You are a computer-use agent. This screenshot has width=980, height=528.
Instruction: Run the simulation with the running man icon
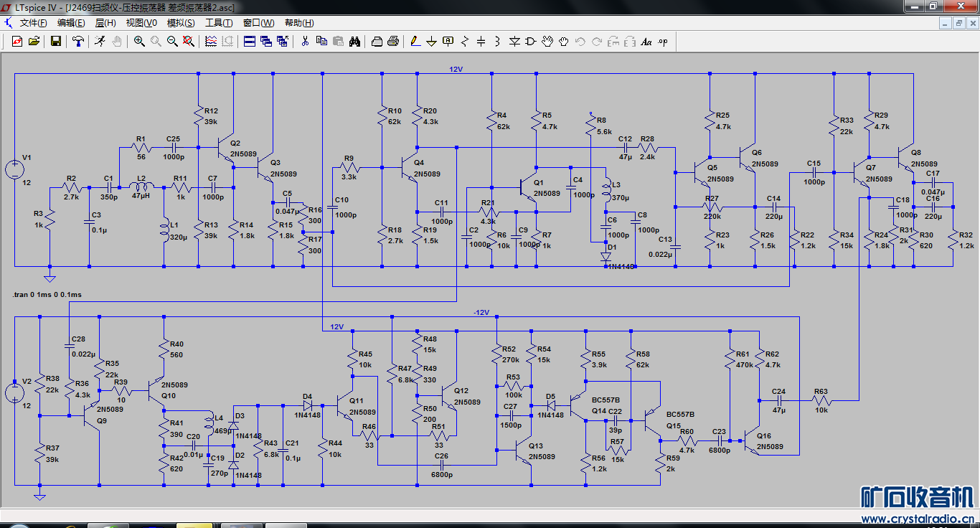tap(100, 42)
